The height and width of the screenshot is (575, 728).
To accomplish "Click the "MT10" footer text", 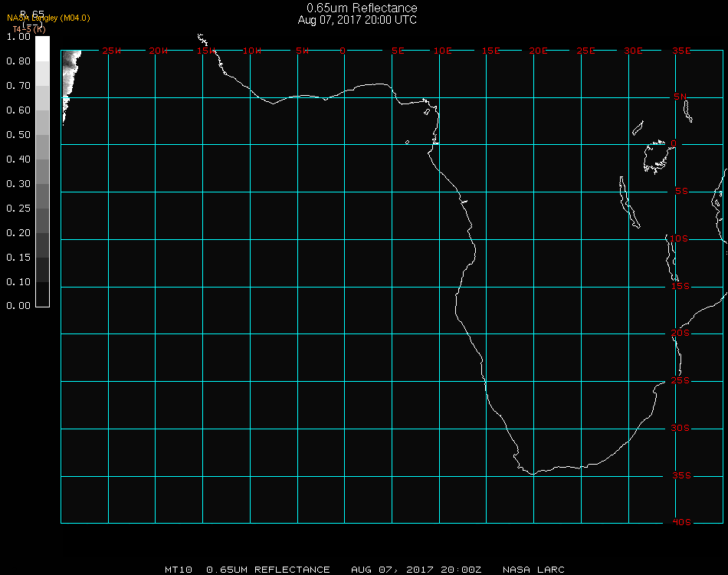I will click(x=179, y=570).
